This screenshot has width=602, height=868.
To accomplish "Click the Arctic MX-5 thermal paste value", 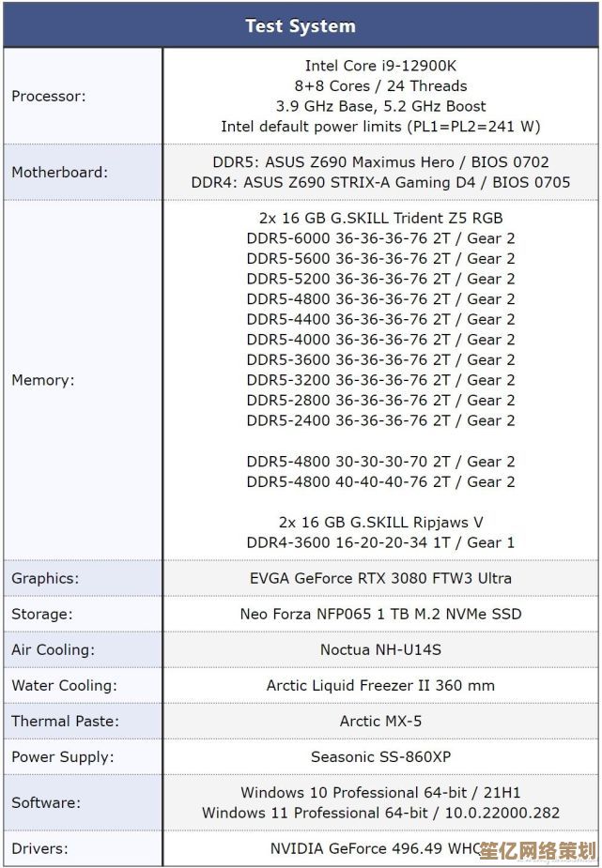I will pos(380,721).
